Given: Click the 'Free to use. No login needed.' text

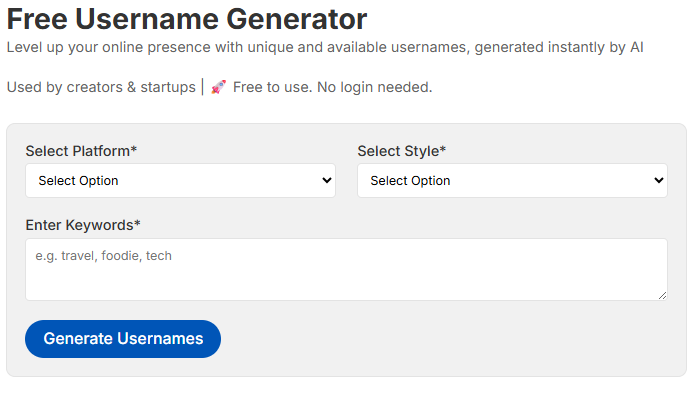Looking at the screenshot, I should 333,87.
